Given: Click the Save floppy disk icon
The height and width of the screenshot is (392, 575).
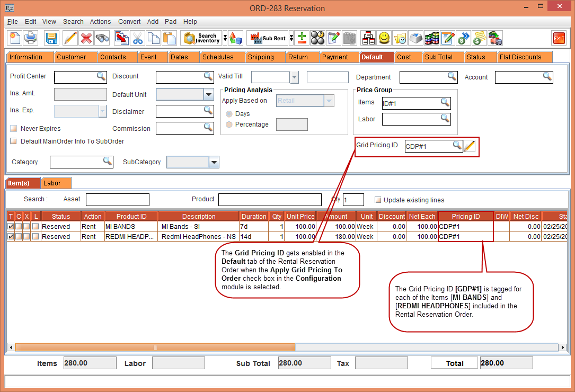Looking at the screenshot, I should click(51, 38).
